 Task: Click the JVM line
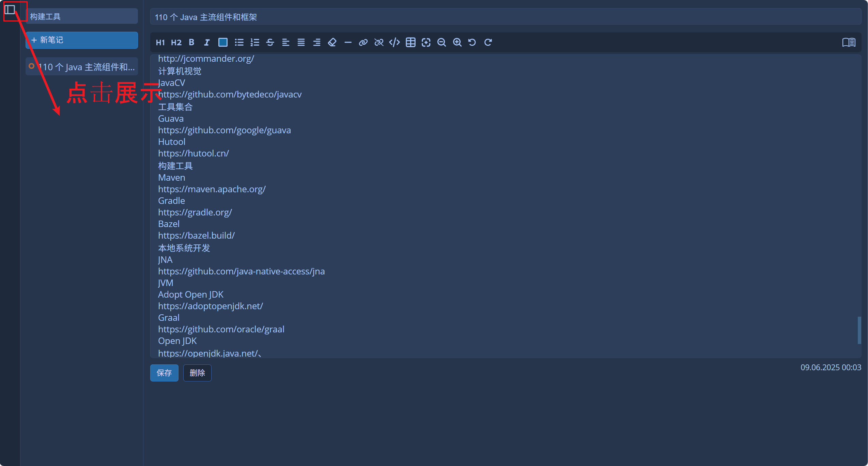pyautogui.click(x=166, y=283)
